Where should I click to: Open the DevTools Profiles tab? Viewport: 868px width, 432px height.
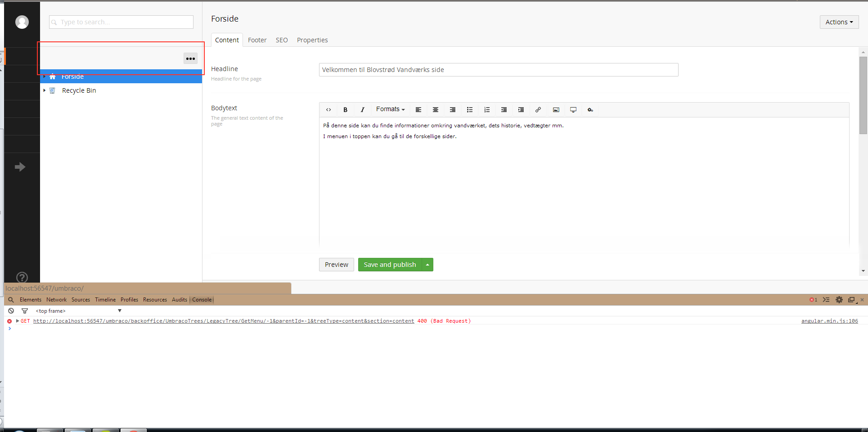(129, 300)
